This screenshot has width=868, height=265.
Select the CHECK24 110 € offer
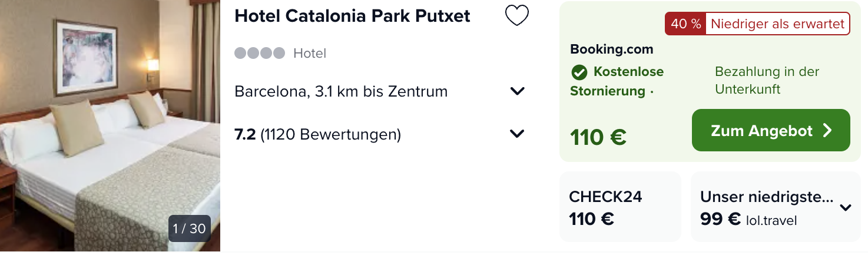coord(620,207)
